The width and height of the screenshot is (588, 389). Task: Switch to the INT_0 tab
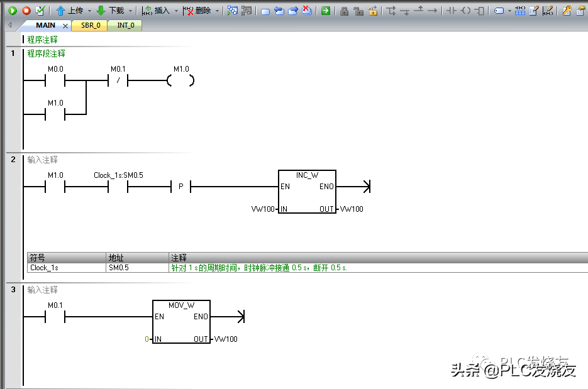click(126, 26)
